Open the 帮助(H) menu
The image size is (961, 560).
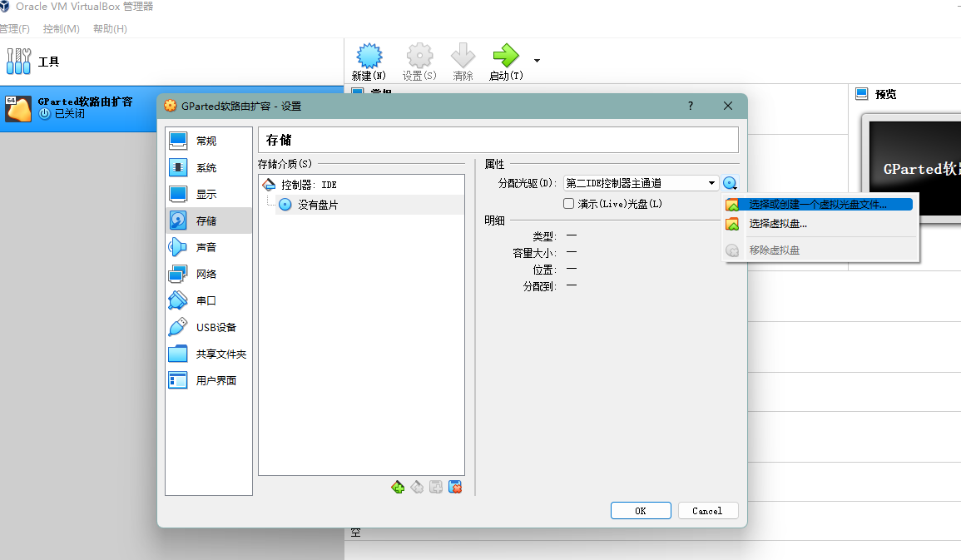pyautogui.click(x=111, y=29)
